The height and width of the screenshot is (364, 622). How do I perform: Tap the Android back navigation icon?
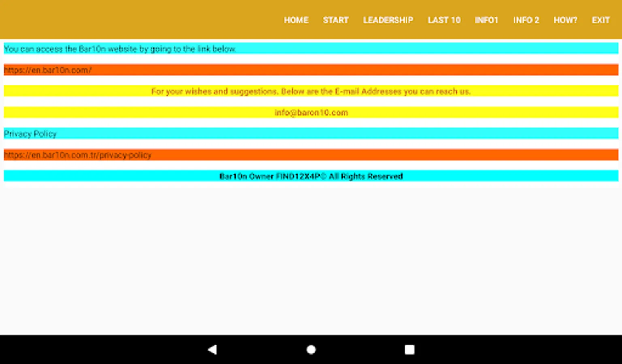[212, 349]
